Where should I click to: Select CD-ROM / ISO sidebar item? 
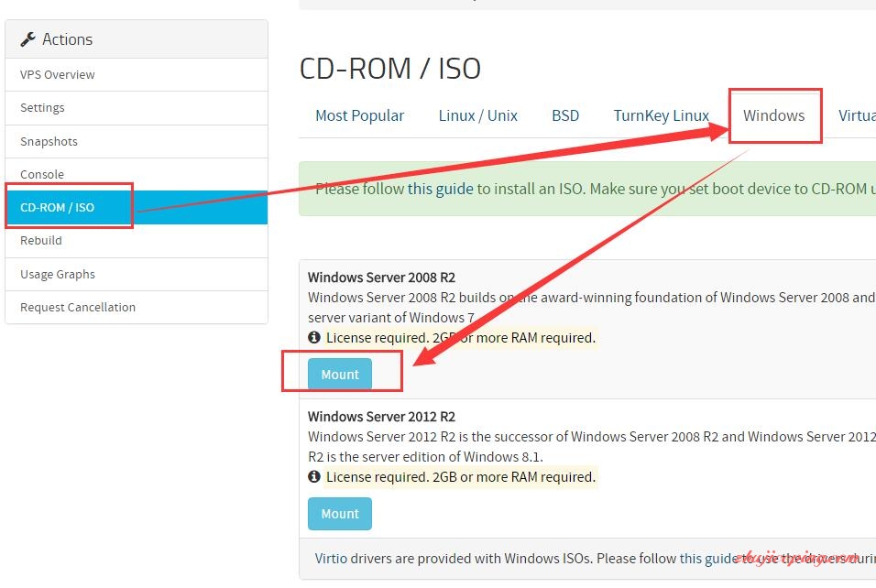[x=137, y=207]
